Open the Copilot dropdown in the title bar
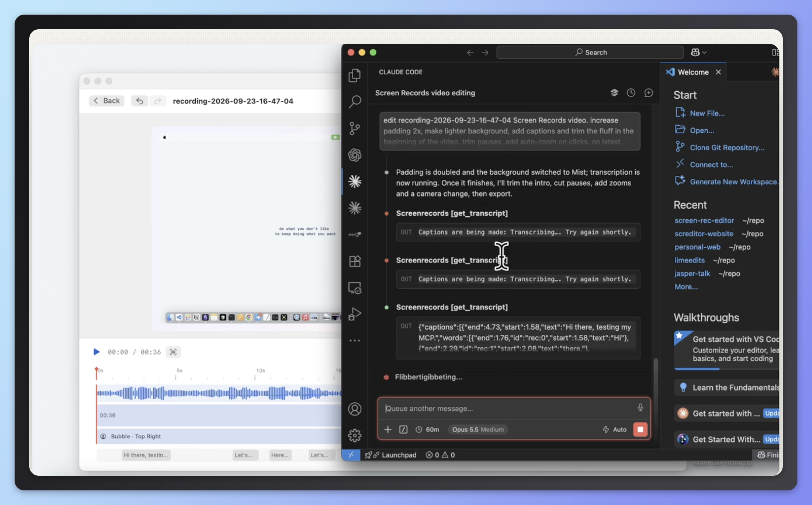This screenshot has height=505, width=812. point(698,52)
